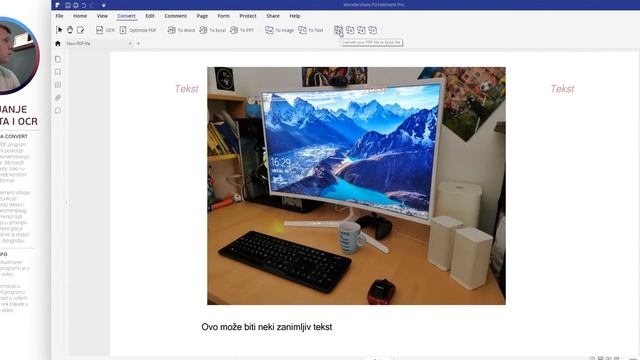Open the bookmarks panel
The image size is (640, 360).
point(58,72)
